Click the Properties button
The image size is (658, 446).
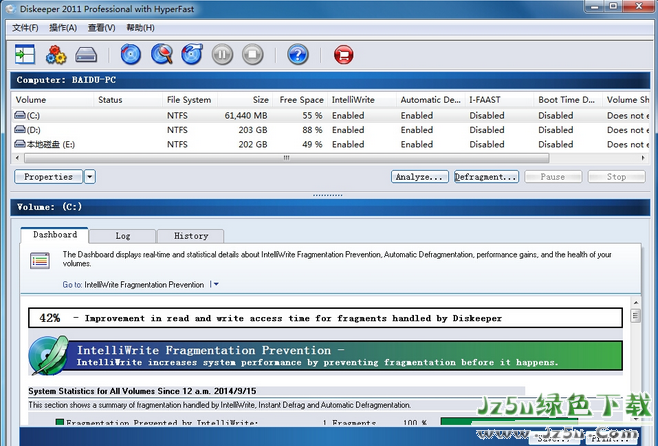click(49, 177)
